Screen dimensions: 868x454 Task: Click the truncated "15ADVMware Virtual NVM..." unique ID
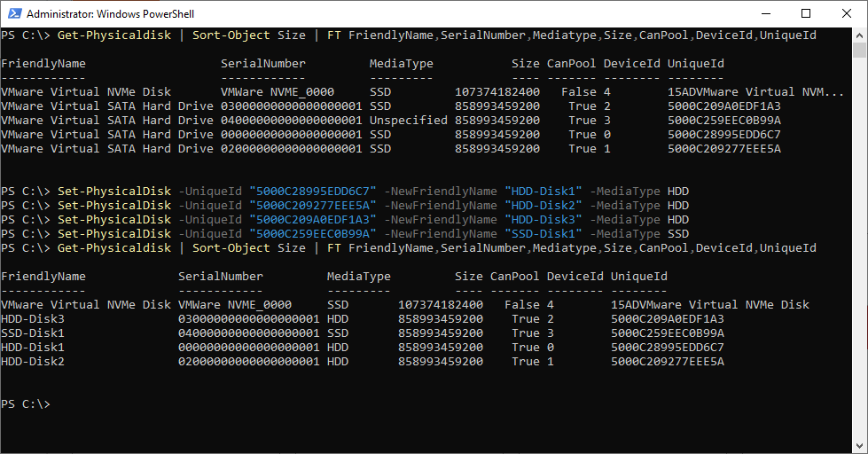pos(755,92)
